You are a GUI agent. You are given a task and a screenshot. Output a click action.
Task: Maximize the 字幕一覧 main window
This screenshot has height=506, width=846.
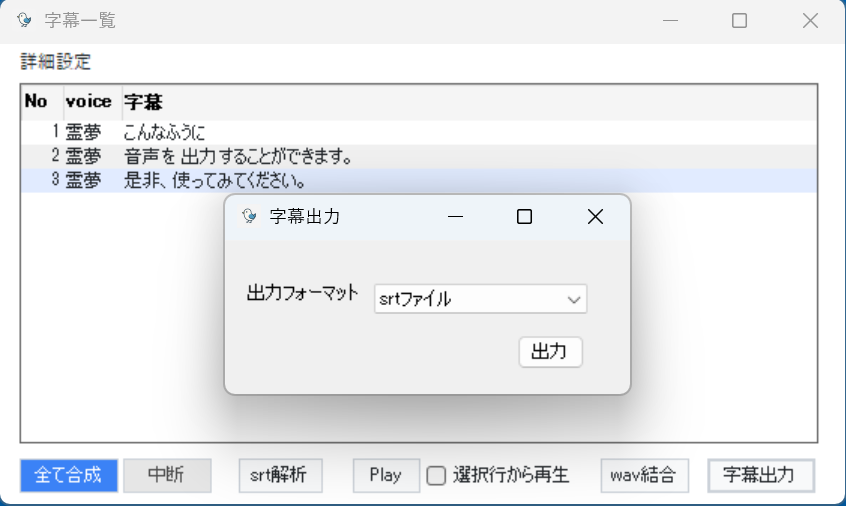tap(739, 21)
